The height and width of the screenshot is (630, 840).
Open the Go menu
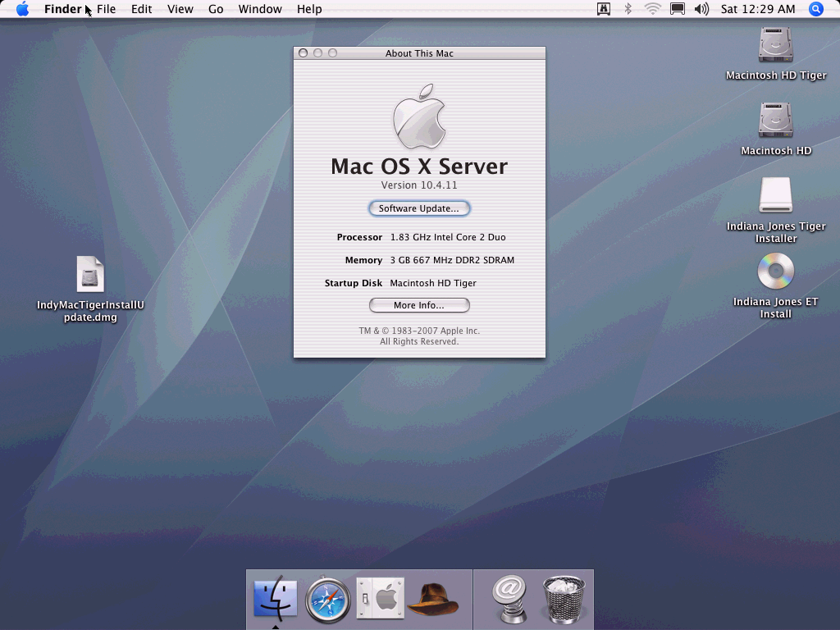(216, 9)
